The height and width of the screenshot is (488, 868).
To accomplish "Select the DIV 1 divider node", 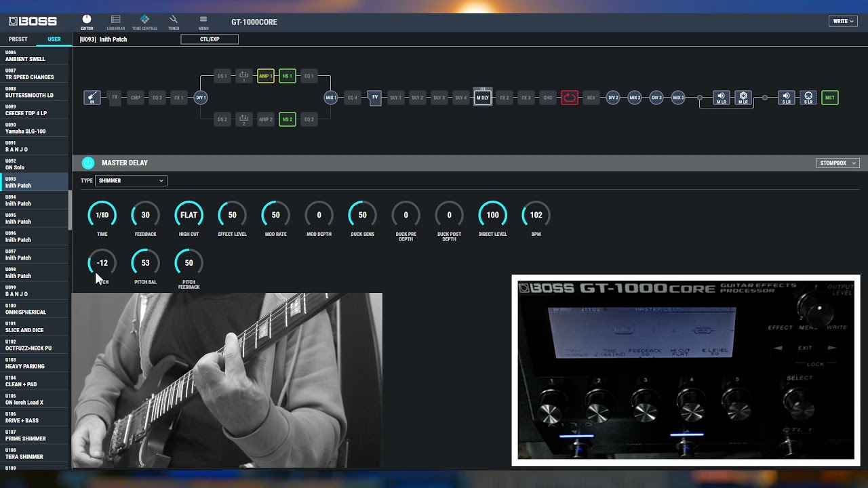I will (x=201, y=98).
